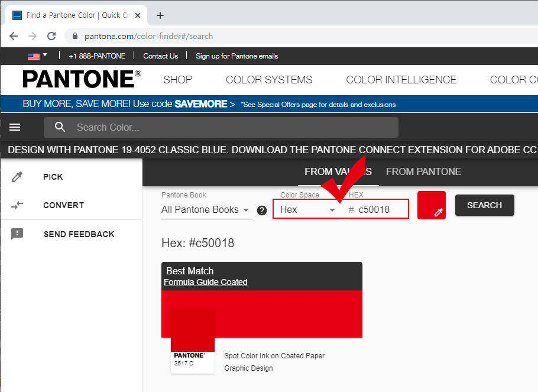Screen dimensions: 538x392
Task: Click the PANTONE logo
Action: [82, 79]
